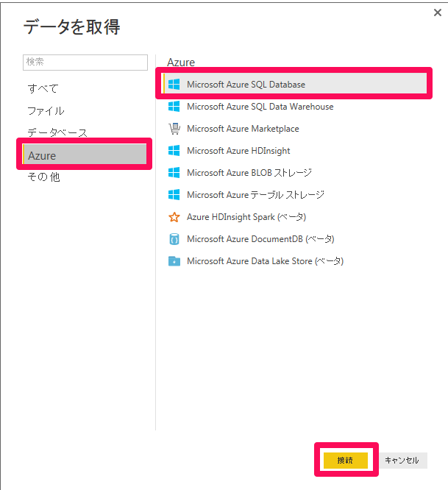The width and height of the screenshot is (448, 490).
Task: Select Microsoft Azure DocumentDB (ベータ) text
Action: pyautogui.click(x=260, y=239)
